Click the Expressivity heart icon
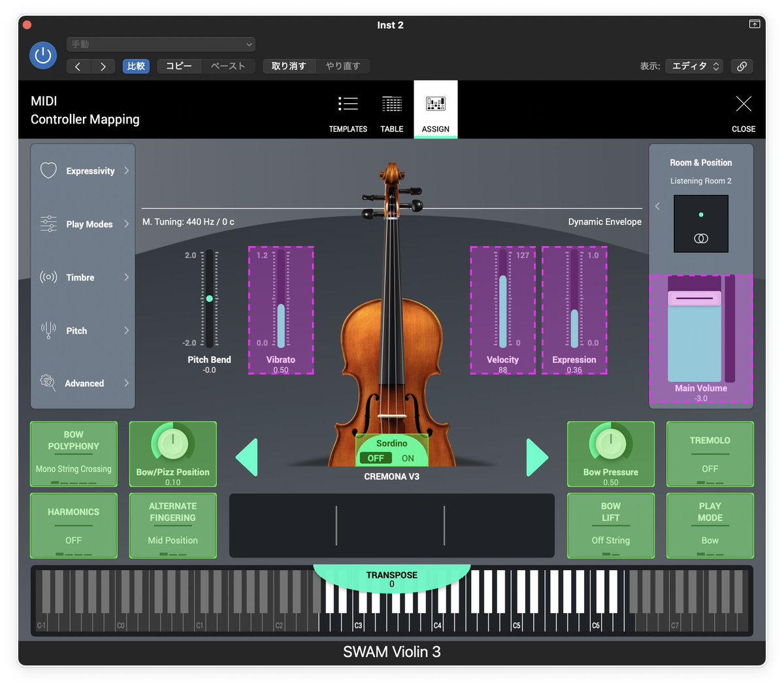The height and width of the screenshot is (687, 784). (48, 171)
